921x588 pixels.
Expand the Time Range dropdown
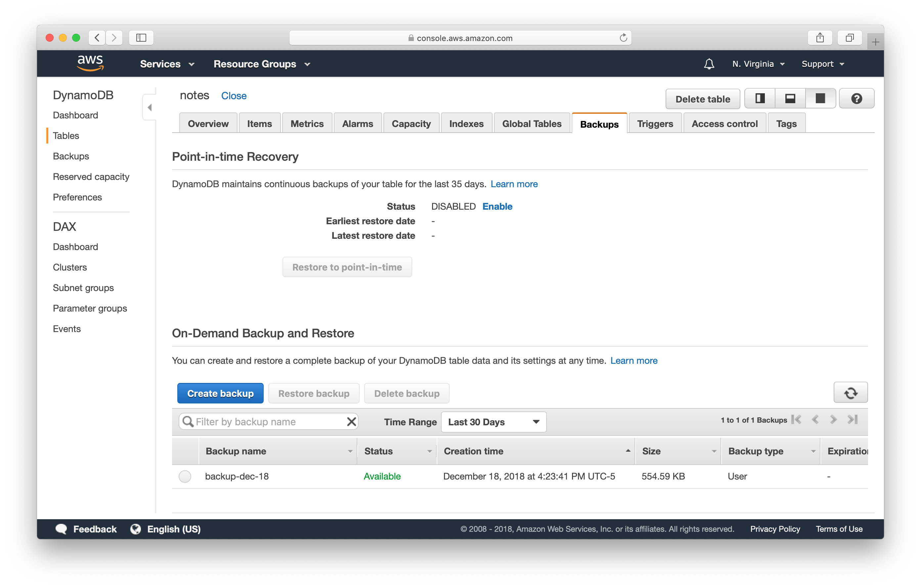pyautogui.click(x=493, y=422)
